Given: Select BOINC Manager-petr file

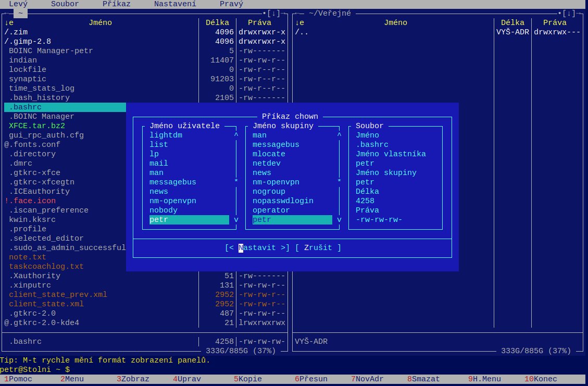Looking at the screenshot, I should click(x=51, y=51).
